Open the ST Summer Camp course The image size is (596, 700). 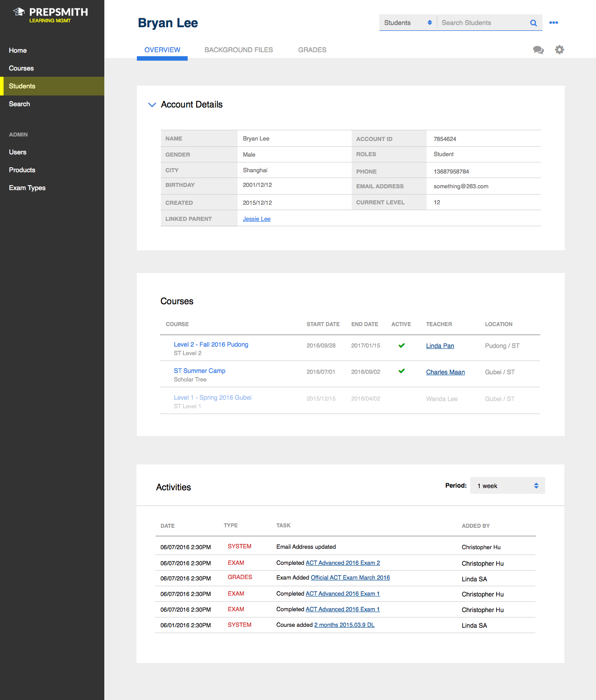pos(200,371)
